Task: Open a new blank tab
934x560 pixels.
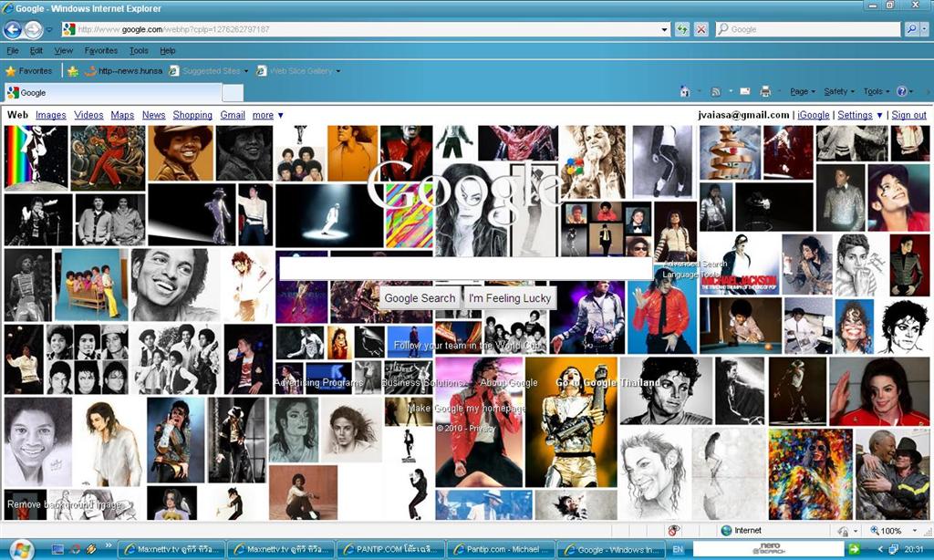Action: point(233,93)
